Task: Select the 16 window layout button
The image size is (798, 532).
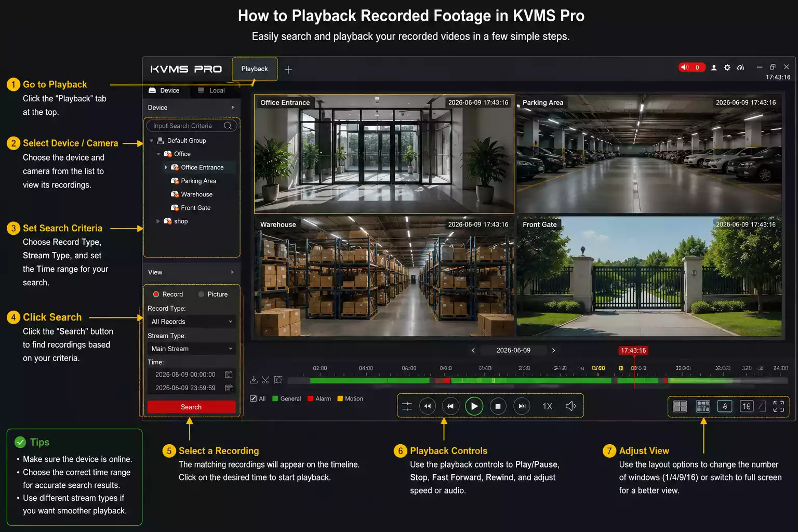Action: (x=747, y=406)
